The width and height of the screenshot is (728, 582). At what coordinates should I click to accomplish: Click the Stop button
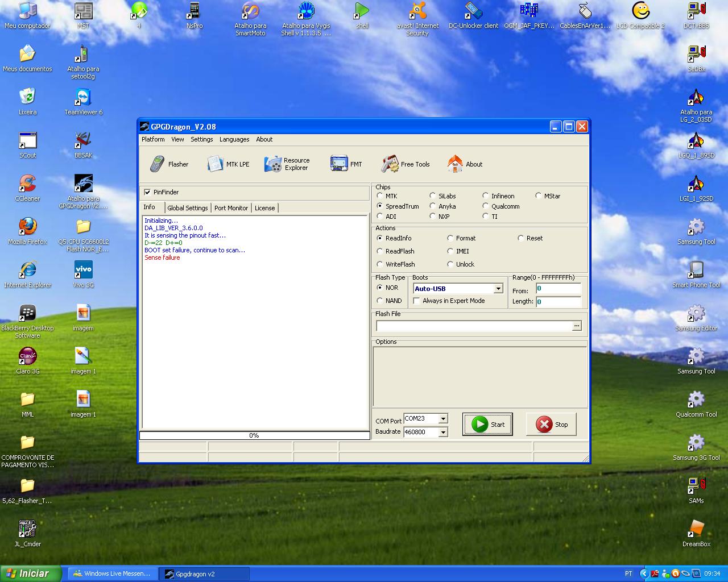551,425
